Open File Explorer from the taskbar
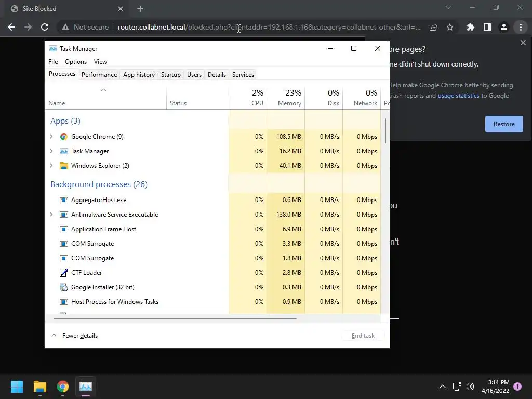532x399 pixels. [x=39, y=387]
